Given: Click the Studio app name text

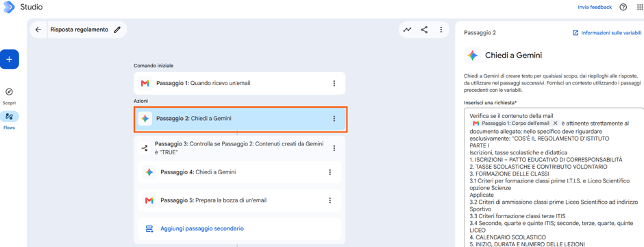Looking at the screenshot, I should [32, 7].
